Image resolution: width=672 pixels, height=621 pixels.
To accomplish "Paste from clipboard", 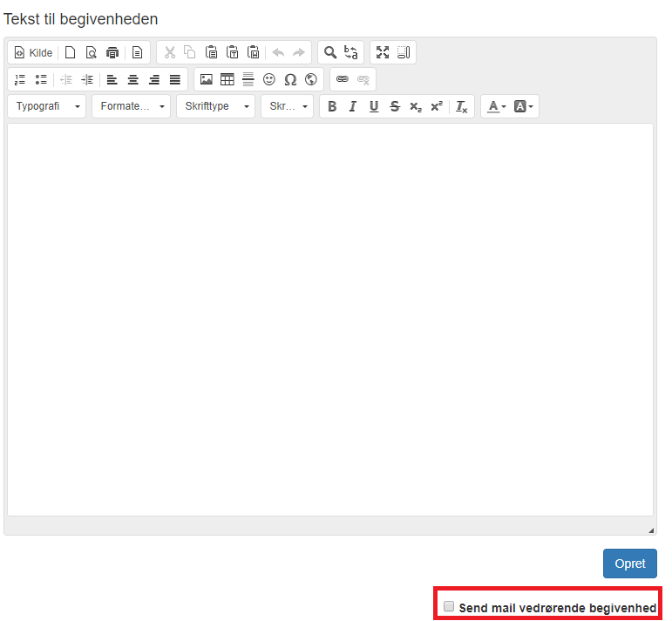I will [x=211, y=52].
